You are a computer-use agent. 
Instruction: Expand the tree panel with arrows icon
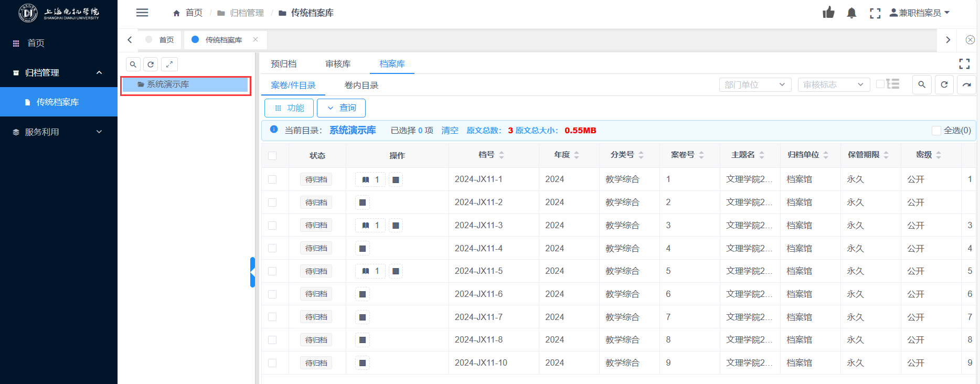point(169,64)
